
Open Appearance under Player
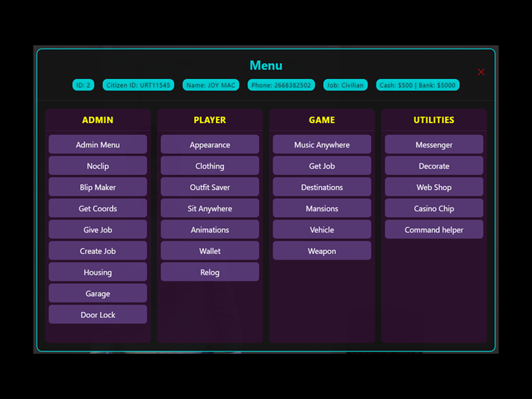[x=209, y=145]
